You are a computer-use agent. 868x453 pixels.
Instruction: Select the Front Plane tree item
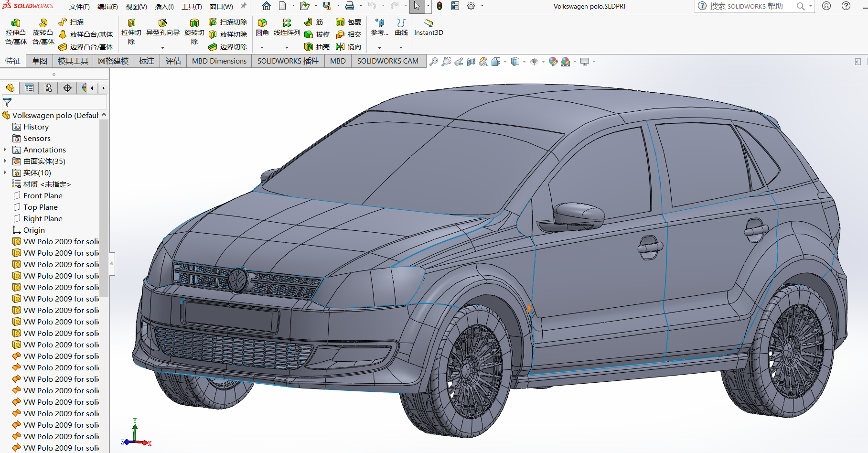point(38,195)
